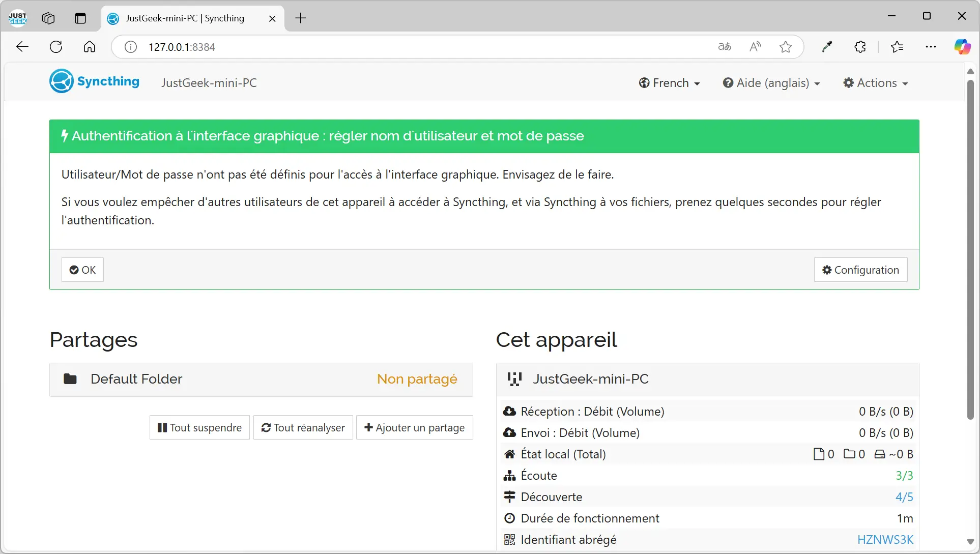Open browser Settings and more menu
This screenshot has width=980, height=554.
[x=931, y=47]
